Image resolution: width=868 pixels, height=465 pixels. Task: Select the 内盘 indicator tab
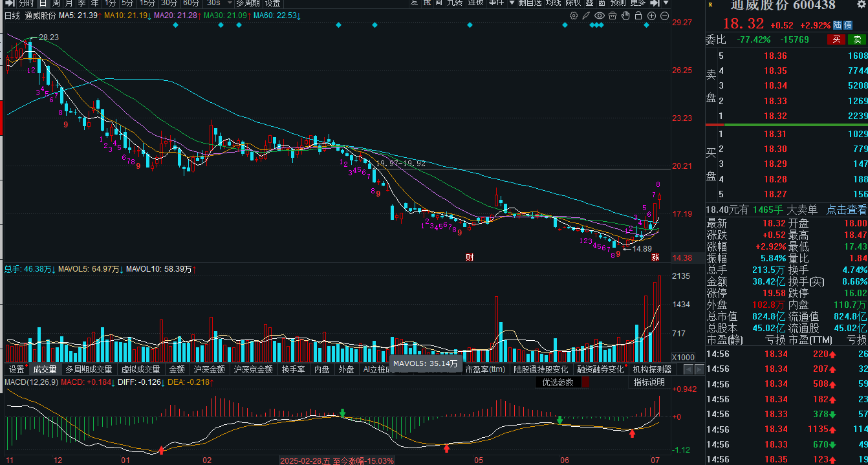[321, 369]
